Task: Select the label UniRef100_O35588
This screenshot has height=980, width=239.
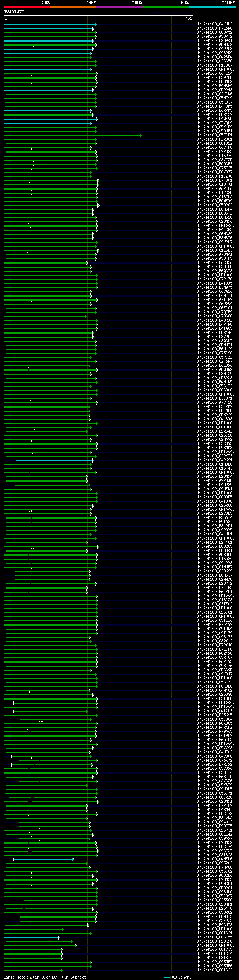Action: click(215, 900)
